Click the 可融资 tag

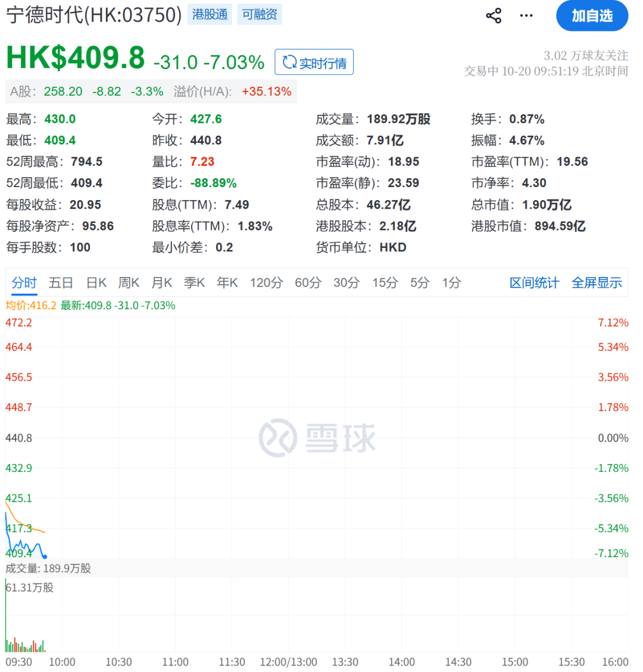pyautogui.click(x=260, y=14)
